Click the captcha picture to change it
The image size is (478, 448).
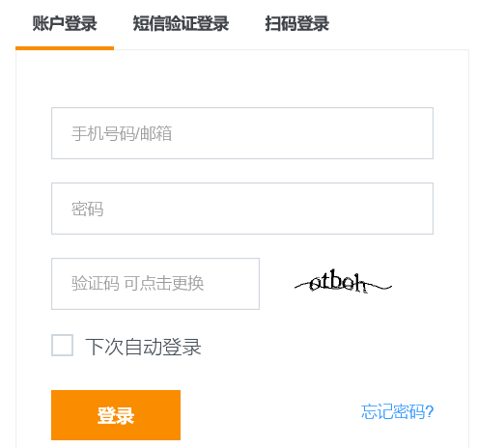pyautogui.click(x=343, y=282)
